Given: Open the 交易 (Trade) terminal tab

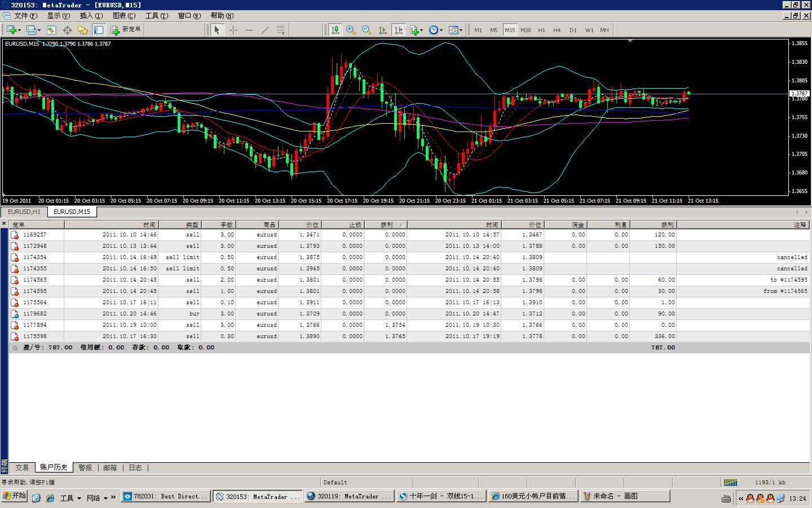Looking at the screenshot, I should (x=22, y=467).
